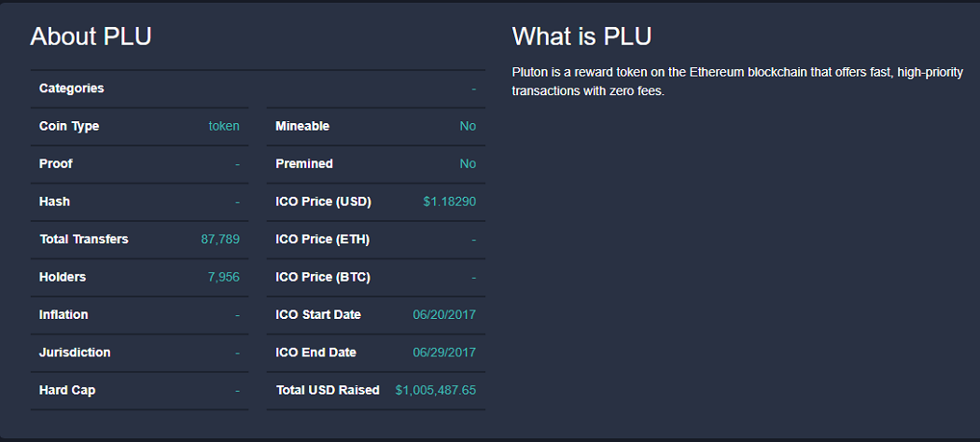This screenshot has width=980, height=442.
Task: Click the ICO Price (USD) value $1.18290
Action: tap(449, 201)
